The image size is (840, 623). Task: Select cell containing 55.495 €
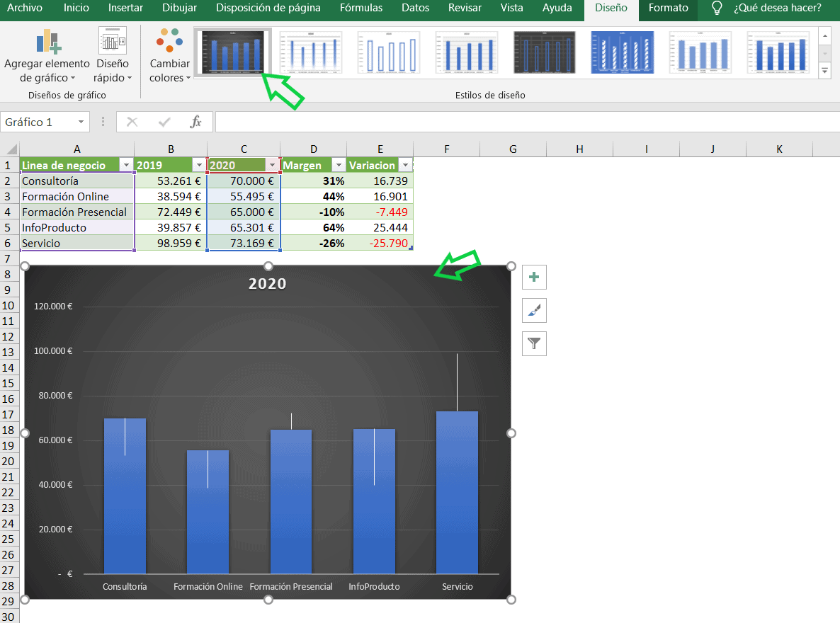pos(244,197)
